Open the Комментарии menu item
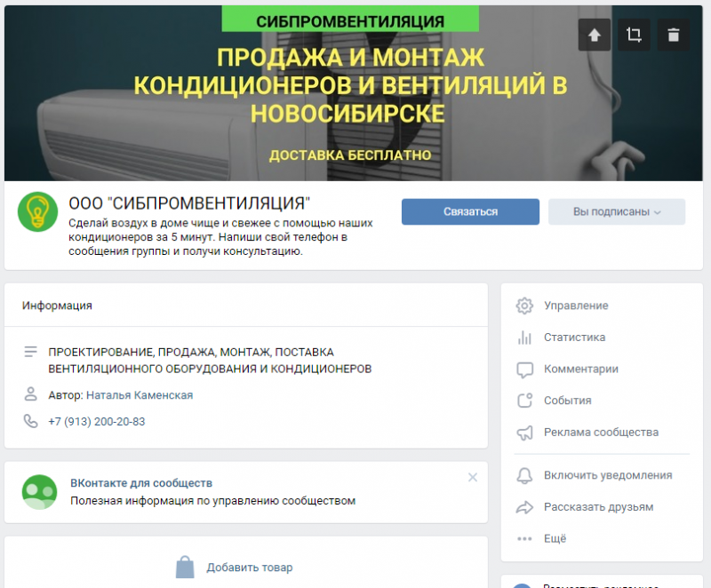Image resolution: width=711 pixels, height=588 pixels. coord(581,369)
